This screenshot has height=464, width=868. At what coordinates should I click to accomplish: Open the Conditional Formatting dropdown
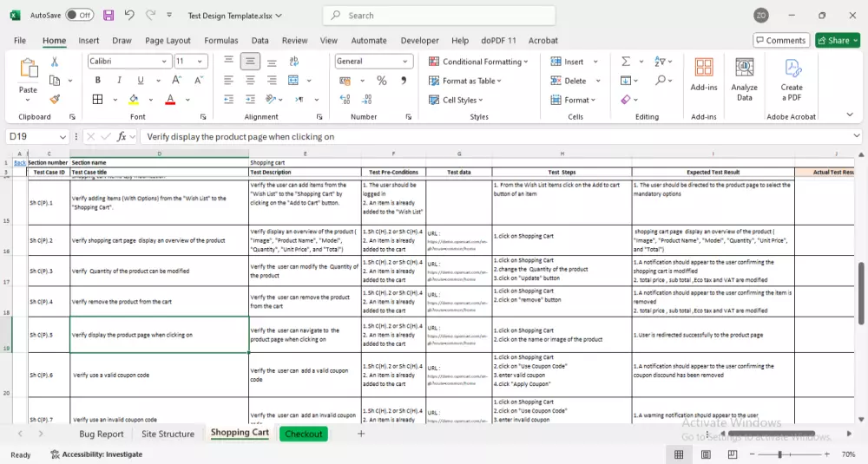tap(482, 62)
